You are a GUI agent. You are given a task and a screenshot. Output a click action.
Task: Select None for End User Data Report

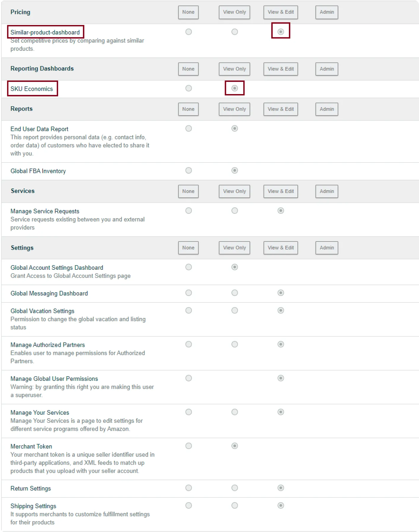coord(189,128)
